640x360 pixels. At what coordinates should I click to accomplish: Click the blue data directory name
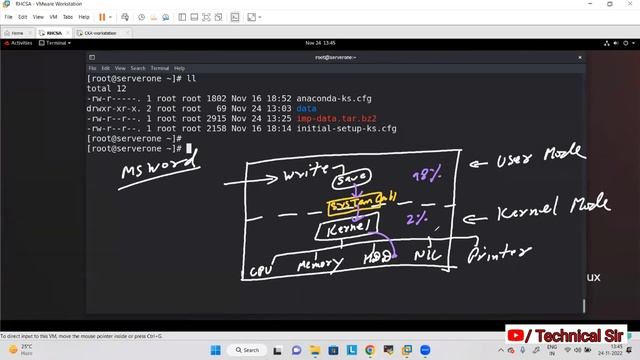pos(307,109)
